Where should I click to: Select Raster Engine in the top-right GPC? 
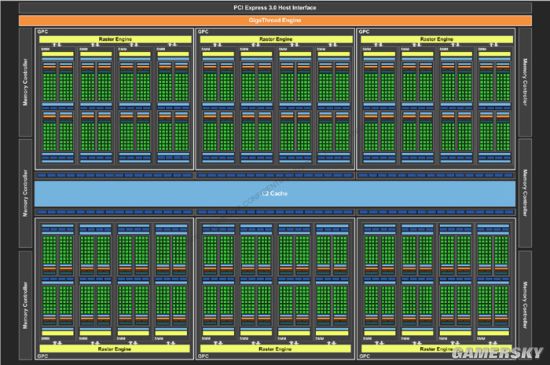pyautogui.click(x=437, y=39)
